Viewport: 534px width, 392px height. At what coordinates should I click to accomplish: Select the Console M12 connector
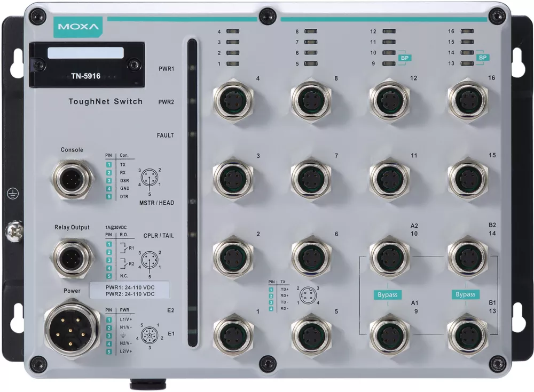pos(73,178)
